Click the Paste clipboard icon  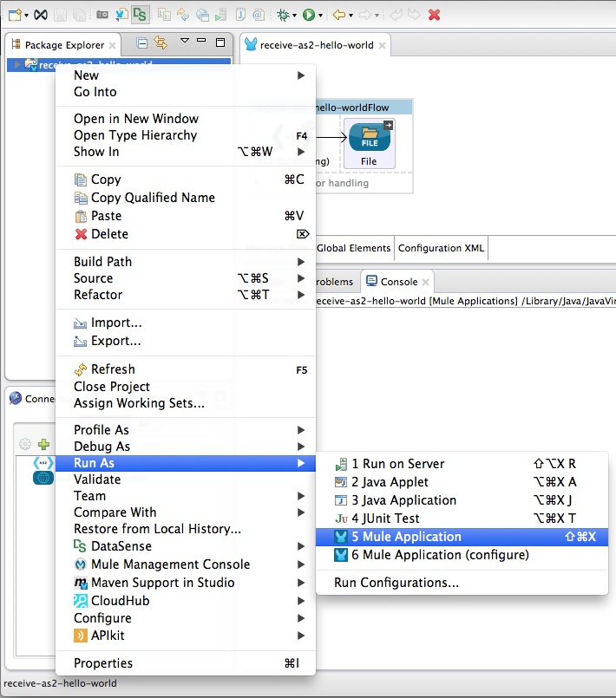click(x=81, y=216)
